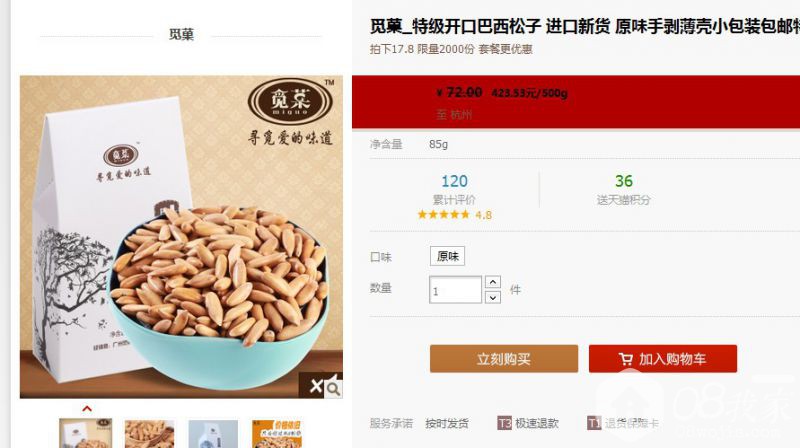Click the quantity input field
This screenshot has width=800, height=448.
click(455, 290)
